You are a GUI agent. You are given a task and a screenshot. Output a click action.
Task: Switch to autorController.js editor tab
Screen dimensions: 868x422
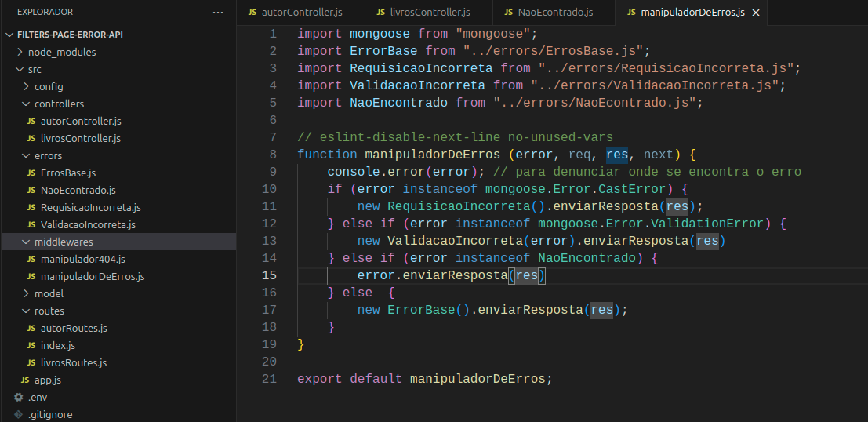coord(300,13)
